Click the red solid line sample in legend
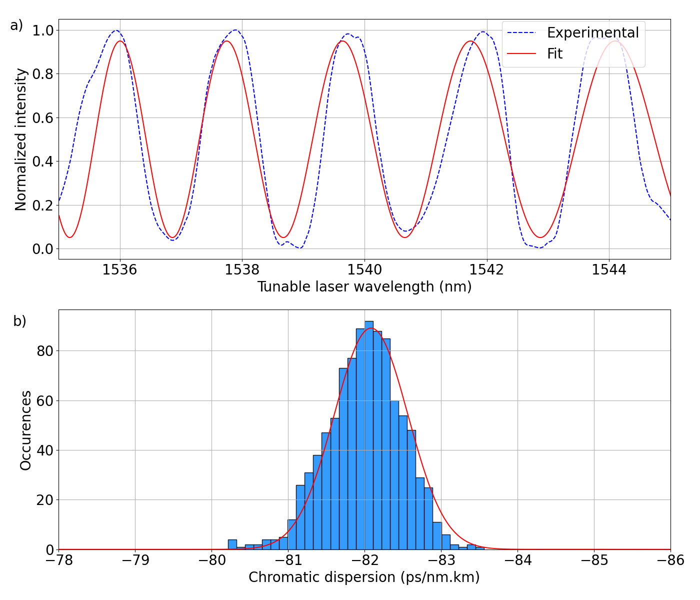This screenshot has width=700, height=600. click(x=521, y=53)
